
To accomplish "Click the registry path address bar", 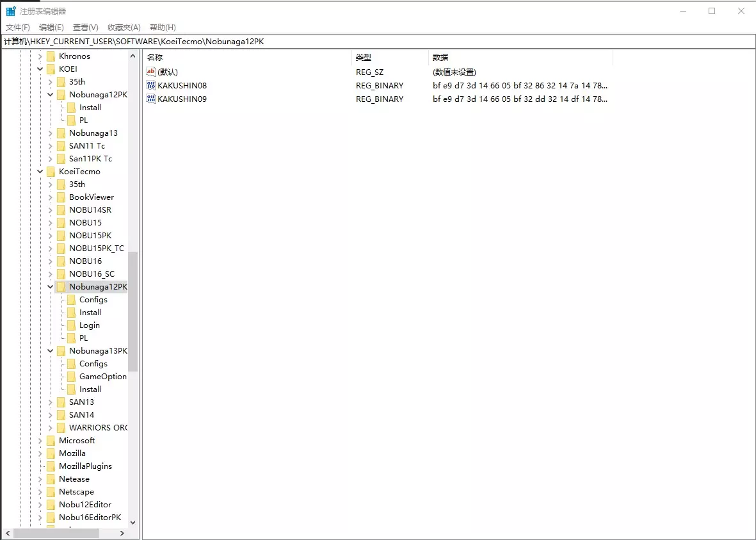I will [378, 42].
